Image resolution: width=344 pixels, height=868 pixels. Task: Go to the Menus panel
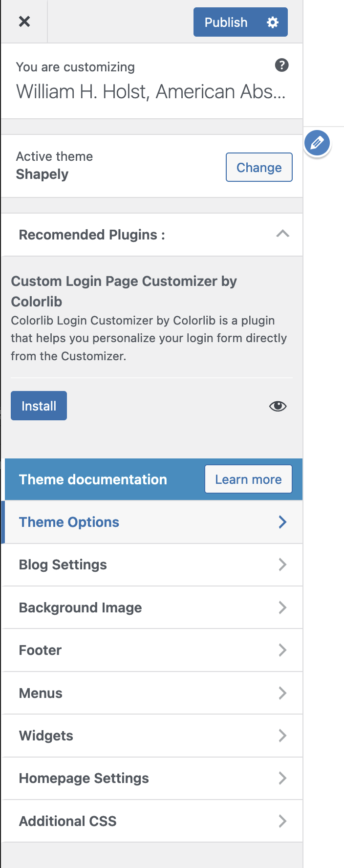[x=41, y=693]
